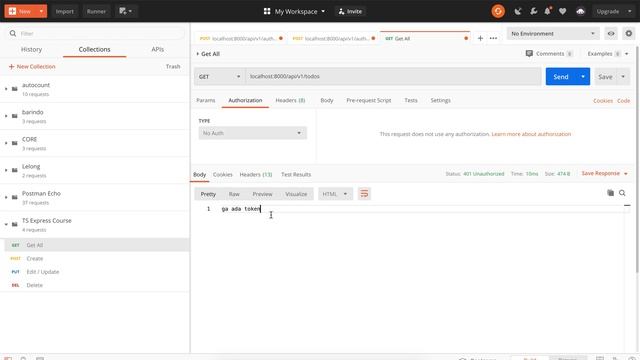This screenshot has height=360, width=640.
Task: Switch response view to Visualize
Action: pyautogui.click(x=296, y=194)
